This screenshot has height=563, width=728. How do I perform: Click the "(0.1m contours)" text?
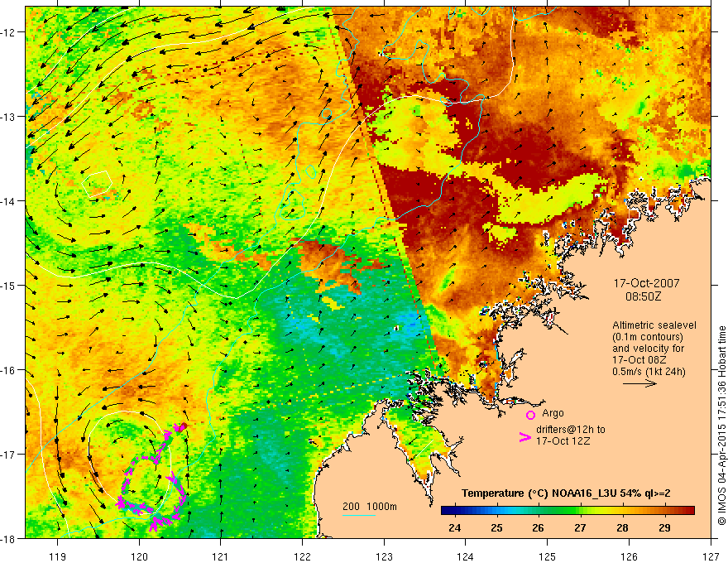click(647, 337)
